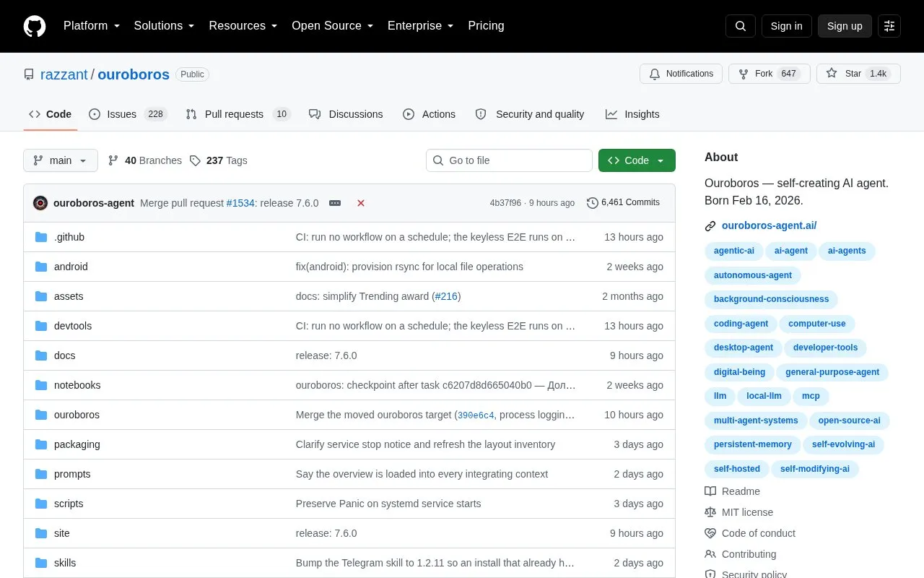Click the prompts folder icon
924x578 pixels.
point(41,474)
